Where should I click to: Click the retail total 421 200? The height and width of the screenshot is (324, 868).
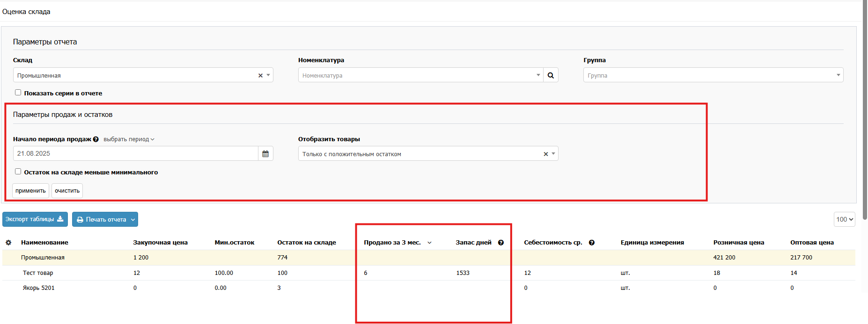click(724, 258)
